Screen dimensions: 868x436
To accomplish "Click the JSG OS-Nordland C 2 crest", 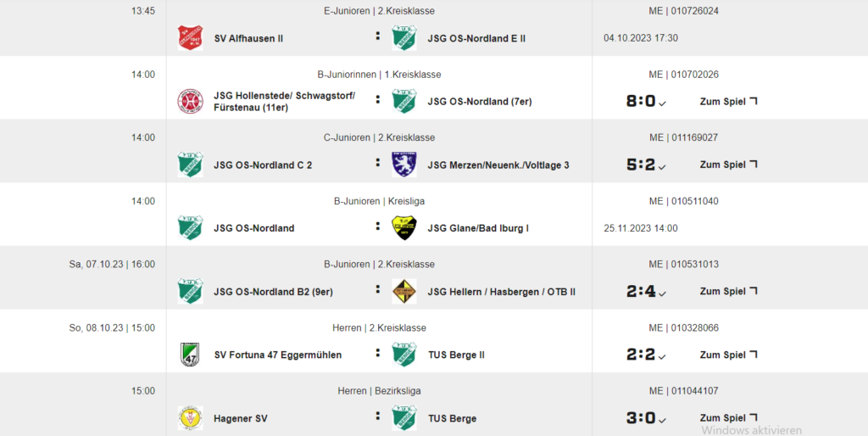I will point(190,165).
